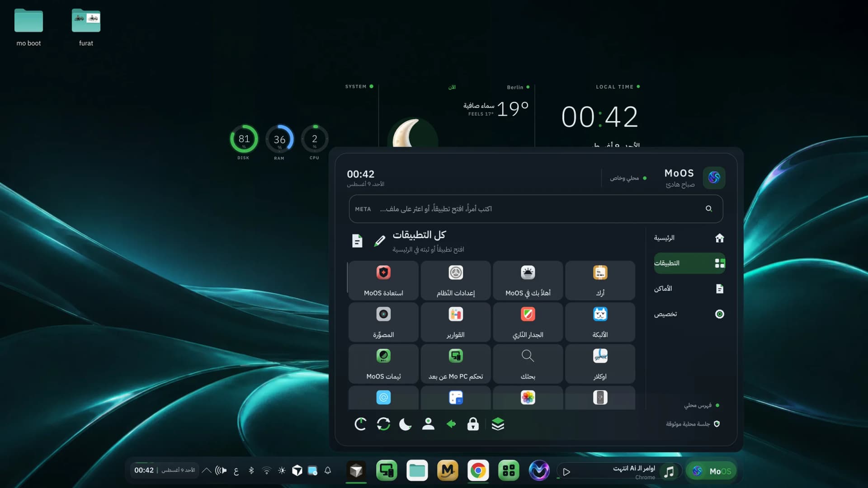Image resolution: width=868 pixels, height=488 pixels.
Task: Launch the اوكلار document viewer
Action: click(600, 364)
